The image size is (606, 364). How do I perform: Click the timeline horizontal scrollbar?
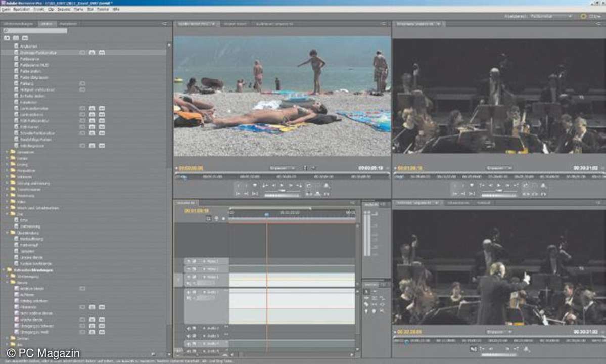[x=293, y=354]
